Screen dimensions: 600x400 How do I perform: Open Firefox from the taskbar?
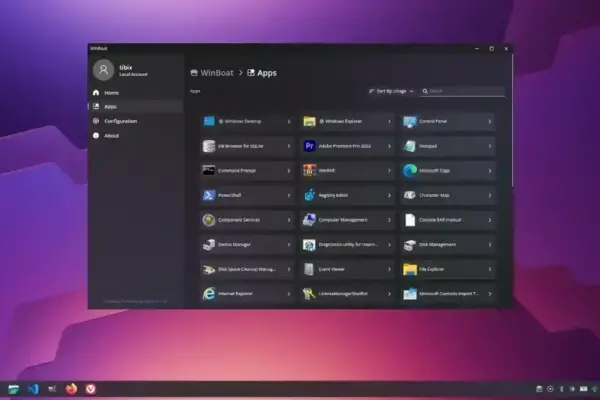pyautogui.click(x=71, y=389)
